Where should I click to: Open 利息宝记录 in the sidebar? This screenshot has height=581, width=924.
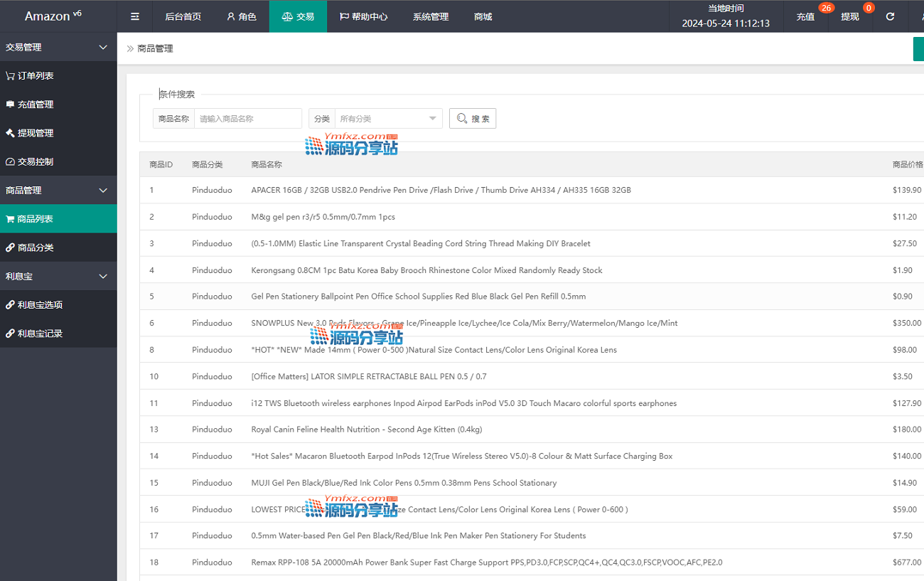40,333
